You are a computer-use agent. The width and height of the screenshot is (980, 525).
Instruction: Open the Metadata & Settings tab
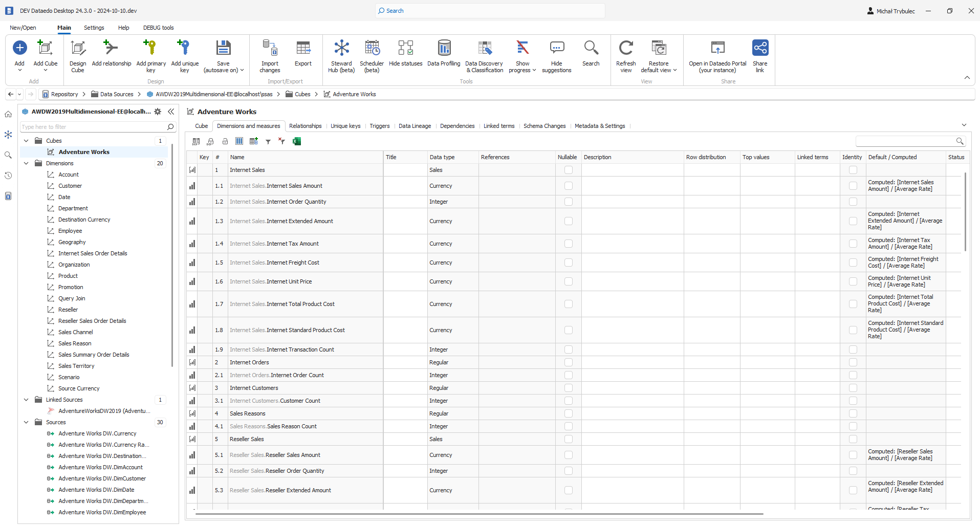600,126
